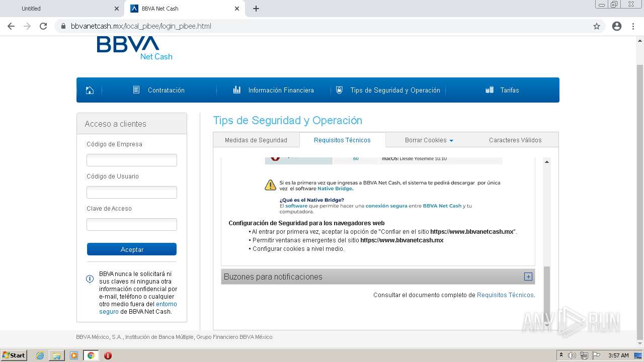Open the file explorer taskbar icon
This screenshot has width=644, height=362.
click(57, 355)
